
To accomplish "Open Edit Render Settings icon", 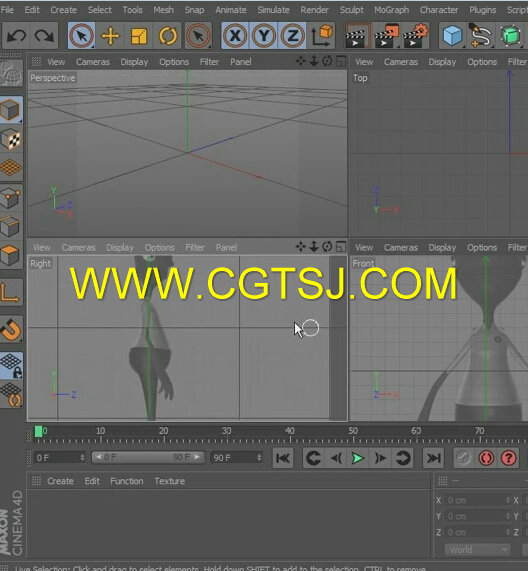I will [x=415, y=36].
